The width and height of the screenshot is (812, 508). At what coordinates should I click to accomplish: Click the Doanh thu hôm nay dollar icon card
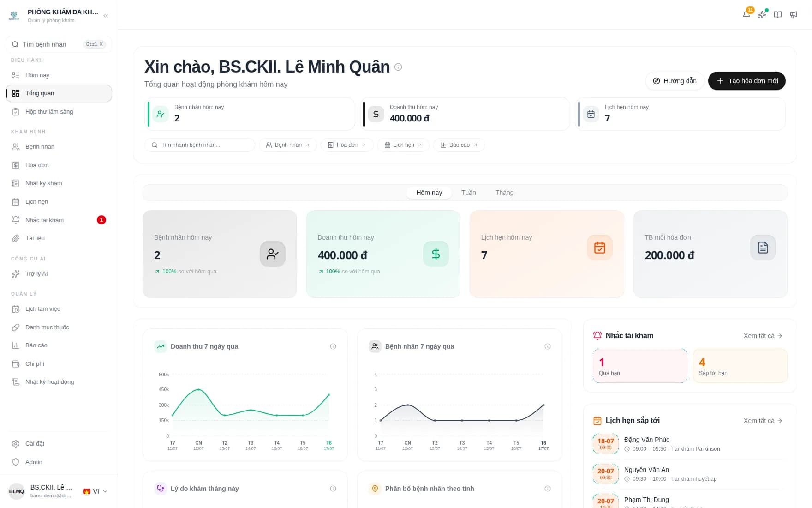pyautogui.click(x=436, y=254)
